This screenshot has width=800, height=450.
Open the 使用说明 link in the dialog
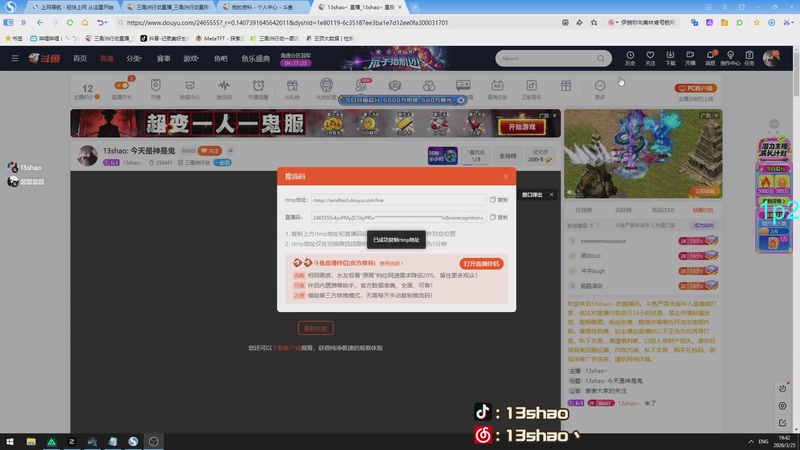pyautogui.click(x=391, y=263)
